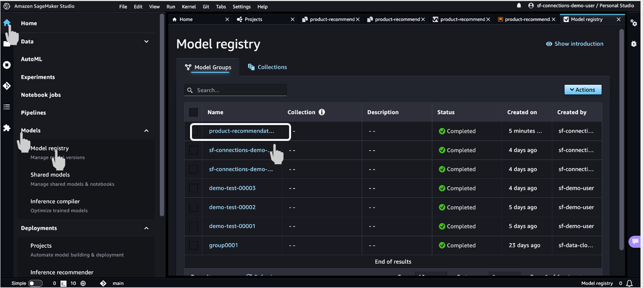644x288 pixels.
Task: Open Notebook jobs in the left navigation
Action: pos(40,95)
